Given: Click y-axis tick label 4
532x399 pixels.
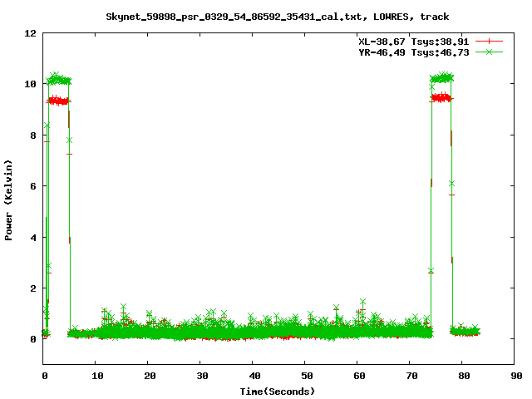Looking at the screenshot, I should click(33, 238).
